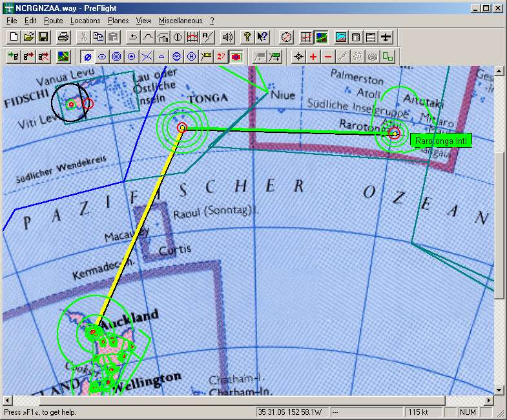Screen dimensions: 507x420
Task: Toggle the oval VOR symbol display
Action: coord(102,57)
